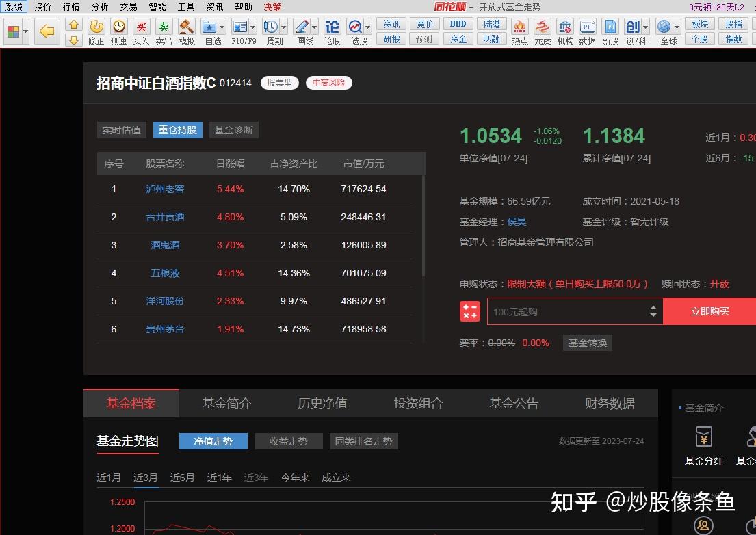The height and width of the screenshot is (535, 756).
Task: Click the purchase amount stepper arrows
Action: pyautogui.click(x=653, y=311)
